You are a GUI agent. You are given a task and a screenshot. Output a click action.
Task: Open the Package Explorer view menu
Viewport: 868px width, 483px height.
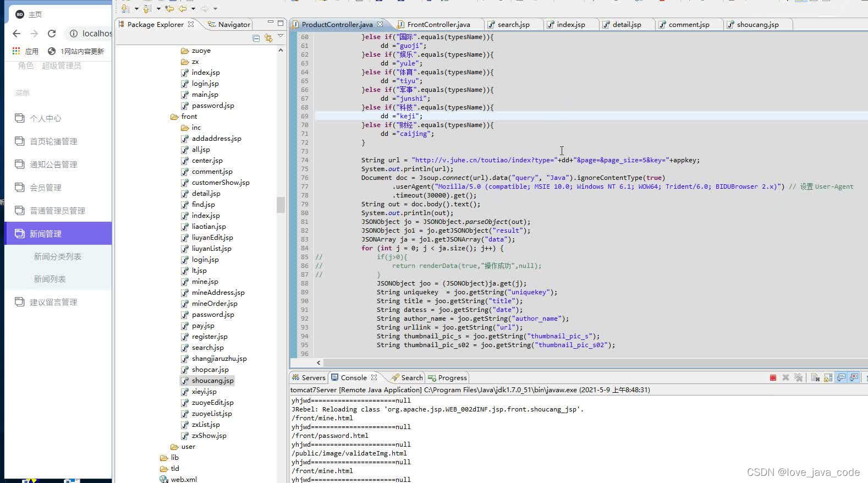(x=281, y=37)
